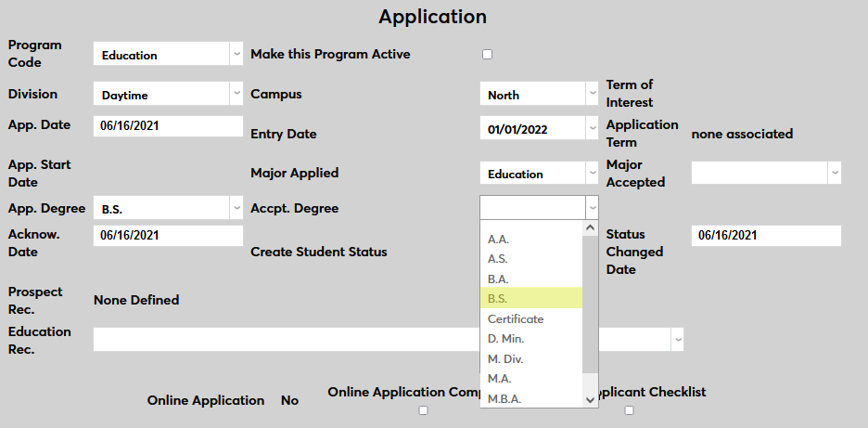The height and width of the screenshot is (428, 868).
Task: Expand the Campus dropdown showing North
Action: coord(539,94)
